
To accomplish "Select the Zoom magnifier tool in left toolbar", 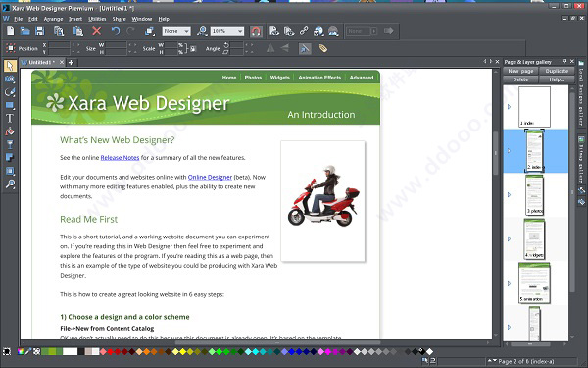I will 10,184.
